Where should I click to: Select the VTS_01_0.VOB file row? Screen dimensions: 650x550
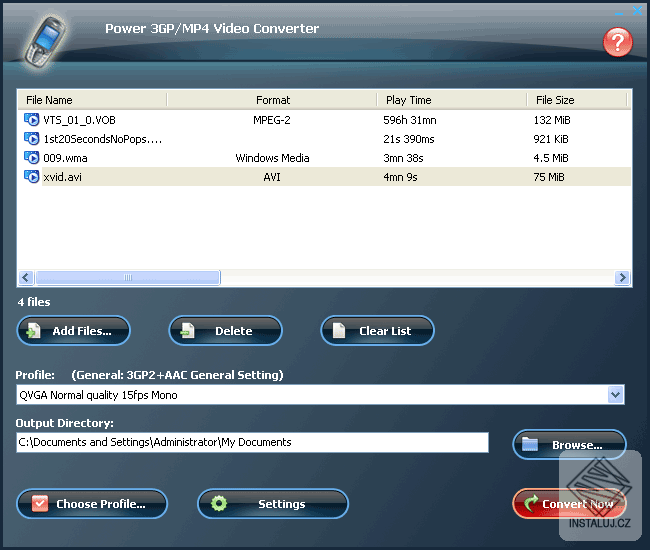coord(325,120)
